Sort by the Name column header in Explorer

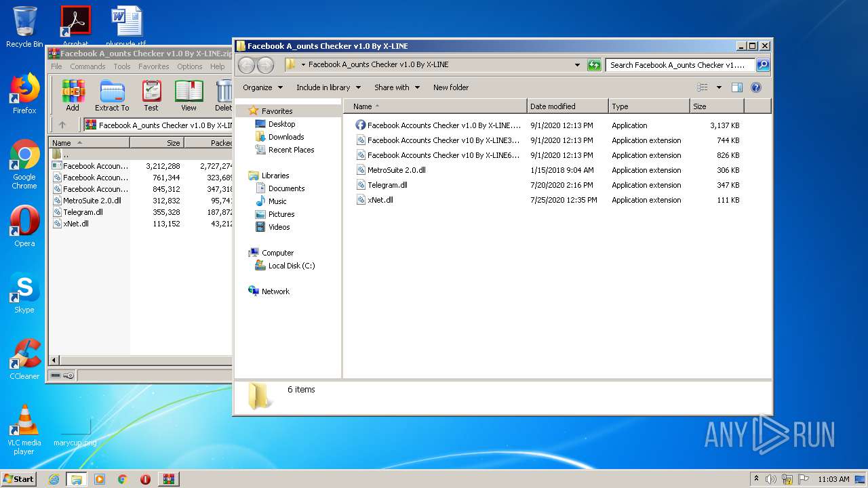click(x=435, y=106)
